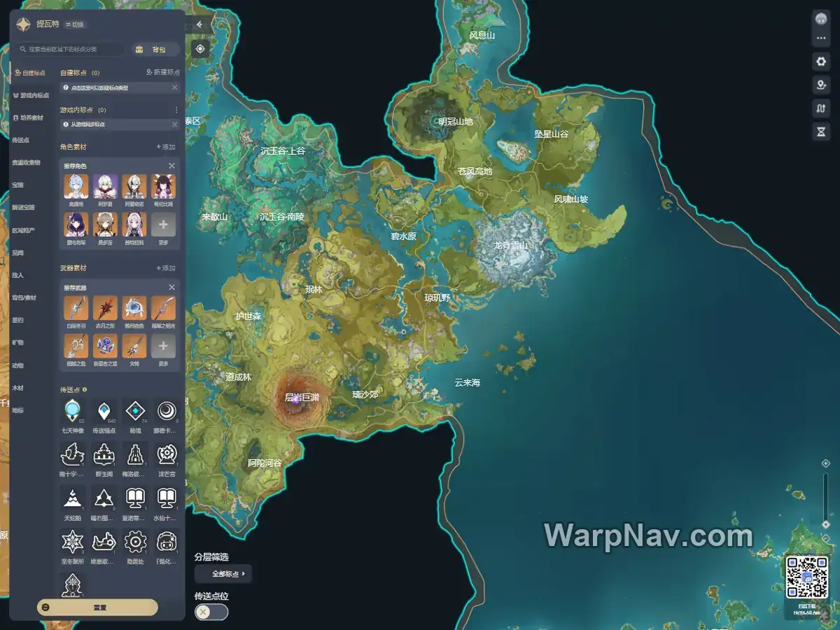Click the hourglass timer icon on the right toolbar

[821, 131]
